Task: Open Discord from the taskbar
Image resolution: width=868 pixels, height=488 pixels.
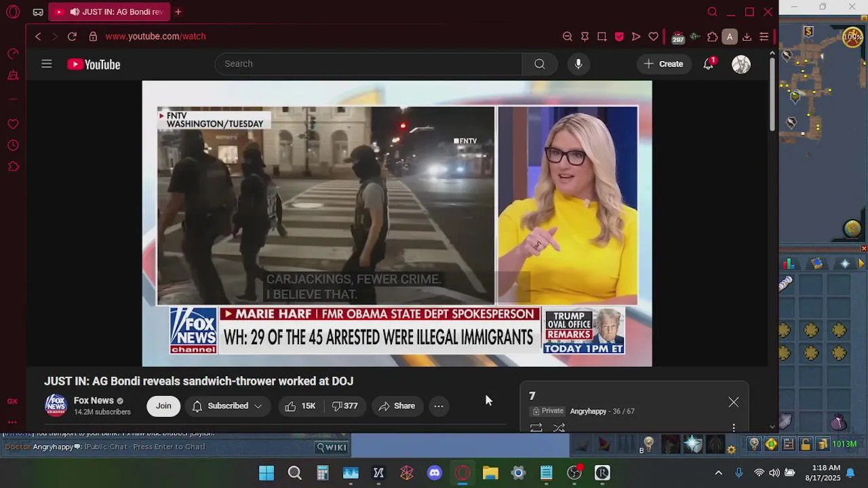Action: point(435,473)
